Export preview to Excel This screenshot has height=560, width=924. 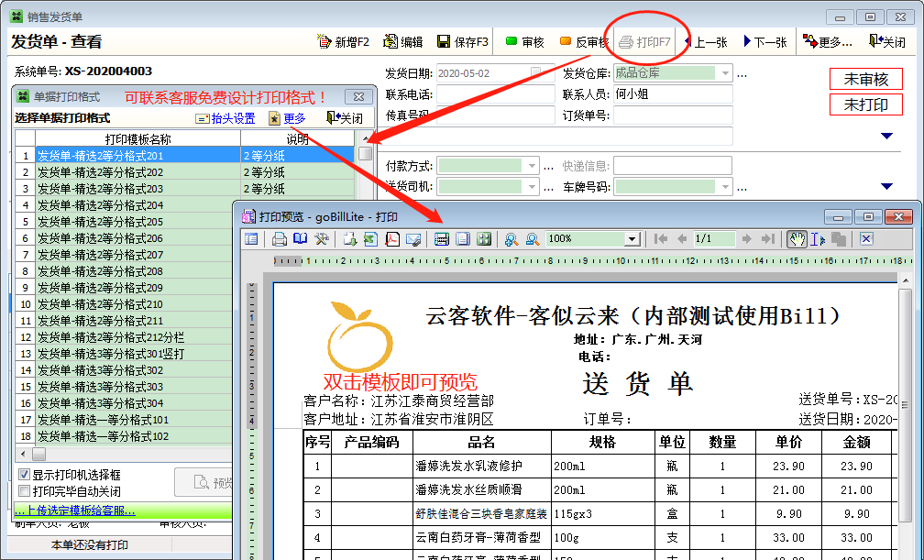tap(370, 238)
